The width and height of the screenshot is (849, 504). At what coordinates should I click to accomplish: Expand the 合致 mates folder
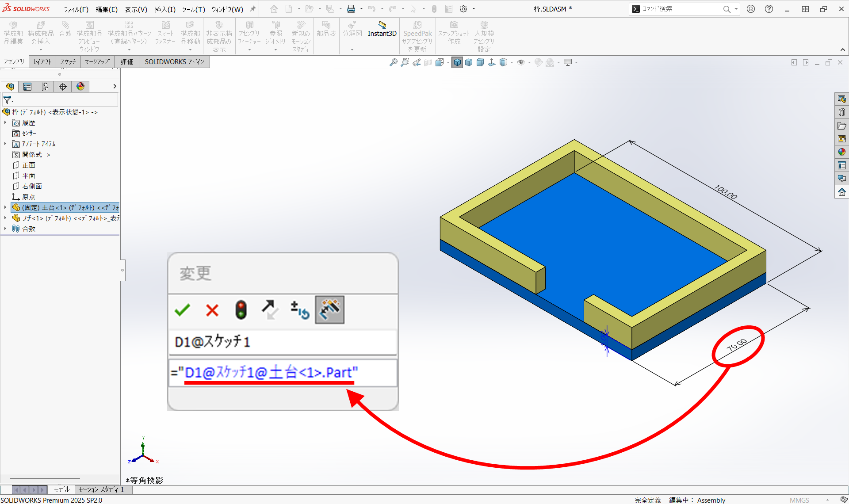click(x=5, y=229)
